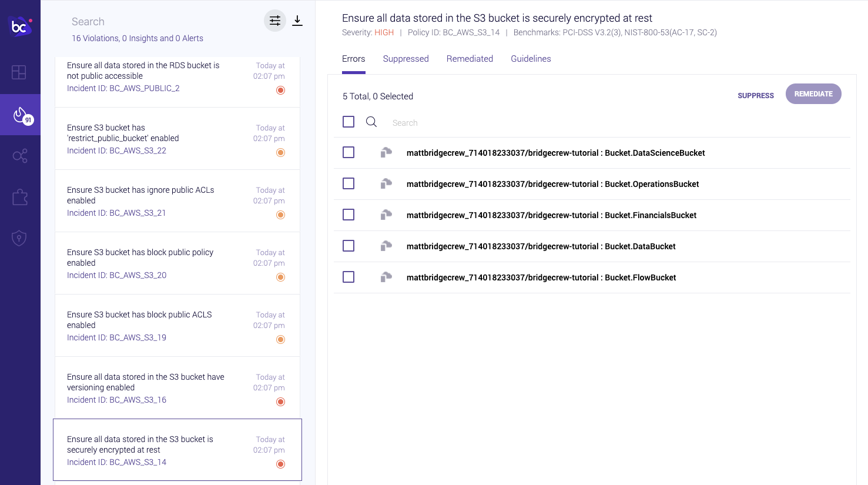Click resource icon for Bucket.FinancialsBucket
Screen dimensions: 868x485
386,215
